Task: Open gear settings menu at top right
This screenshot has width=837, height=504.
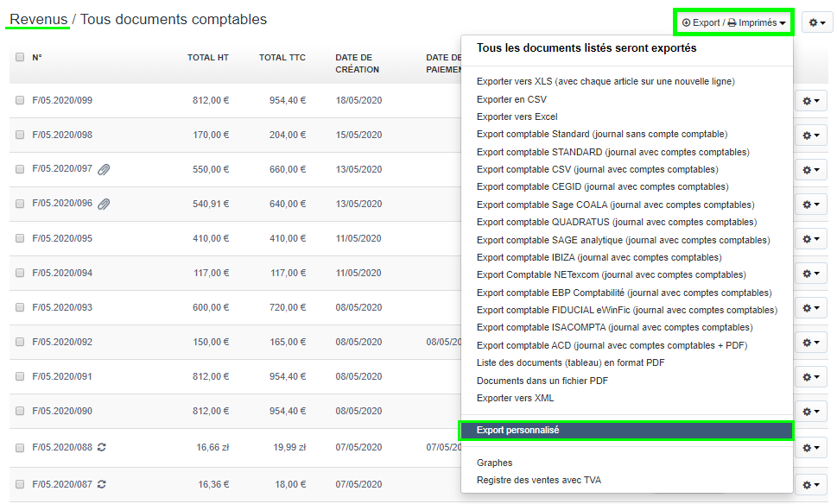Action: (816, 23)
